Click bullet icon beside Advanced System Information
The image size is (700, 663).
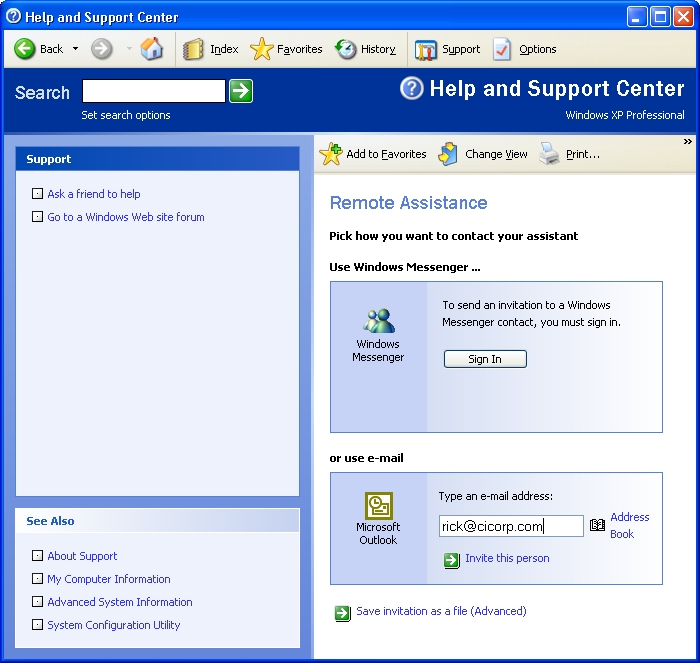[38, 601]
